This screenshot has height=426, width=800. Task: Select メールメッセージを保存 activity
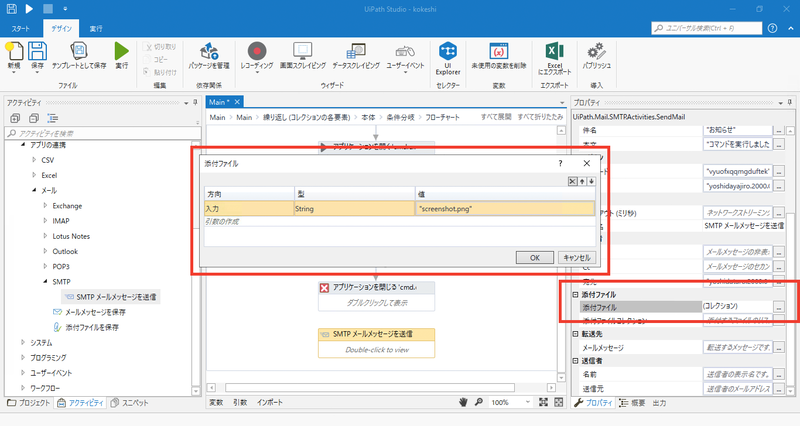click(x=89, y=312)
